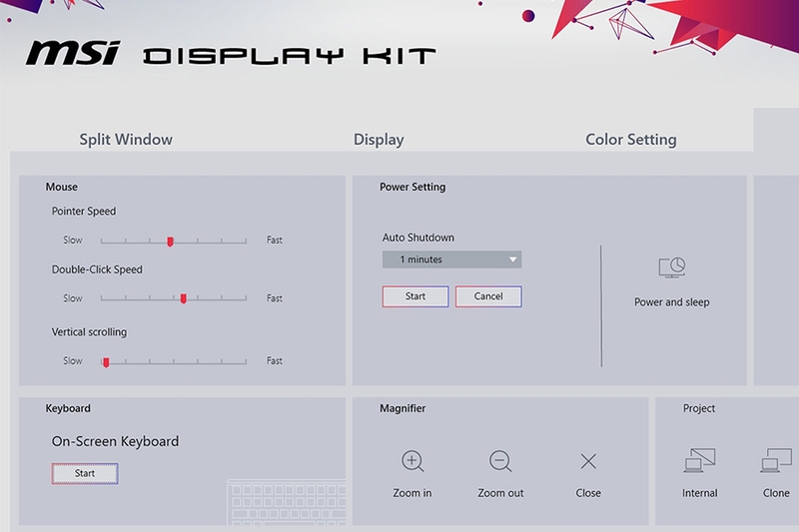Click the Power Setting section heading
The width and height of the screenshot is (799, 532).
[x=412, y=187]
